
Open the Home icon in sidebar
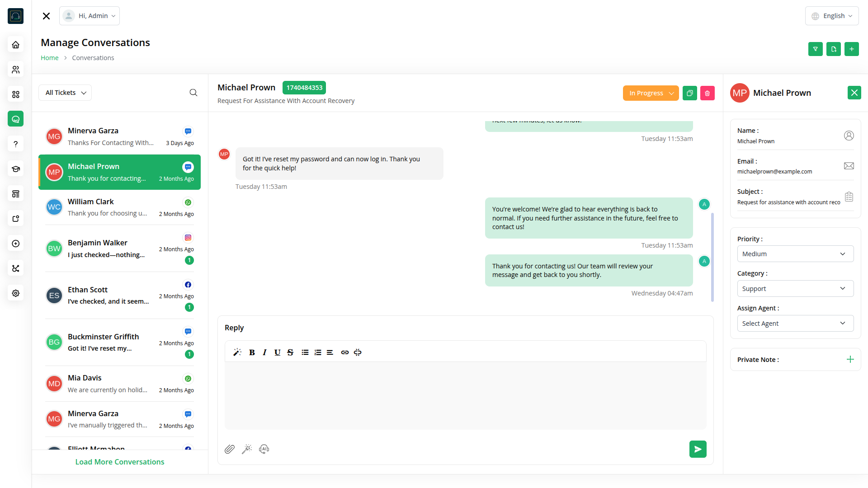coord(16,45)
